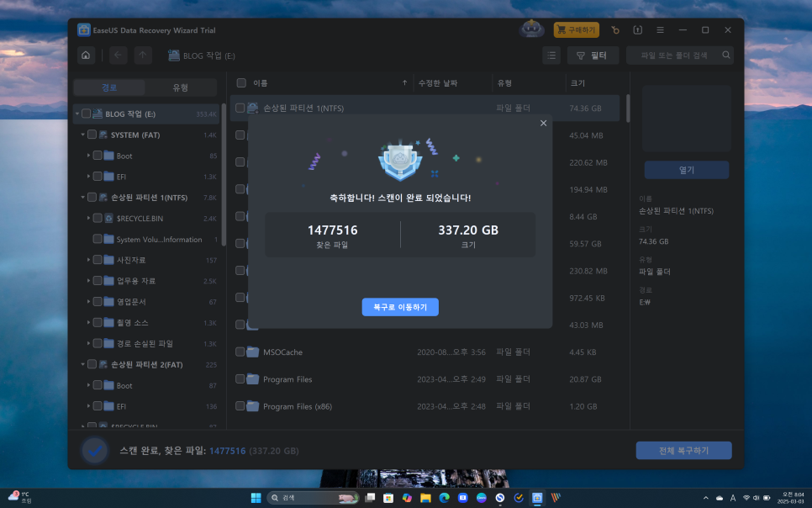This screenshot has width=812, height=508.
Task: Click the BLOG 작업 (E:) drive icon in path bar
Action: coord(174,56)
